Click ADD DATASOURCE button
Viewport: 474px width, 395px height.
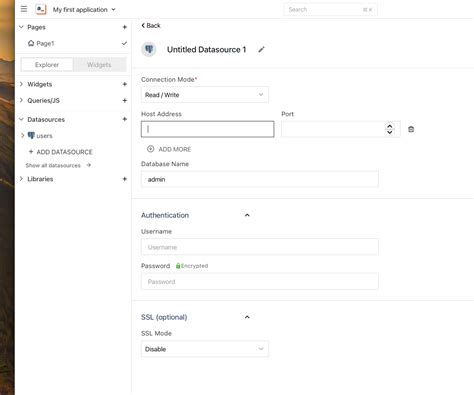60,152
